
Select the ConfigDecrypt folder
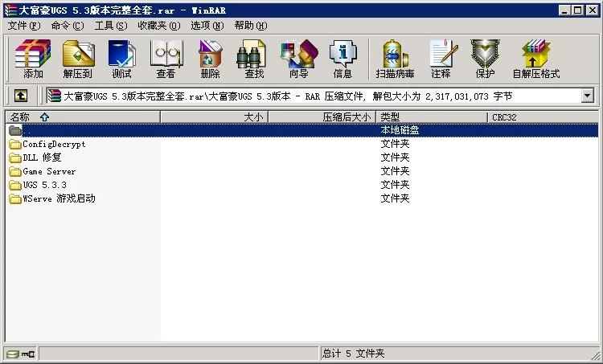click(x=53, y=145)
